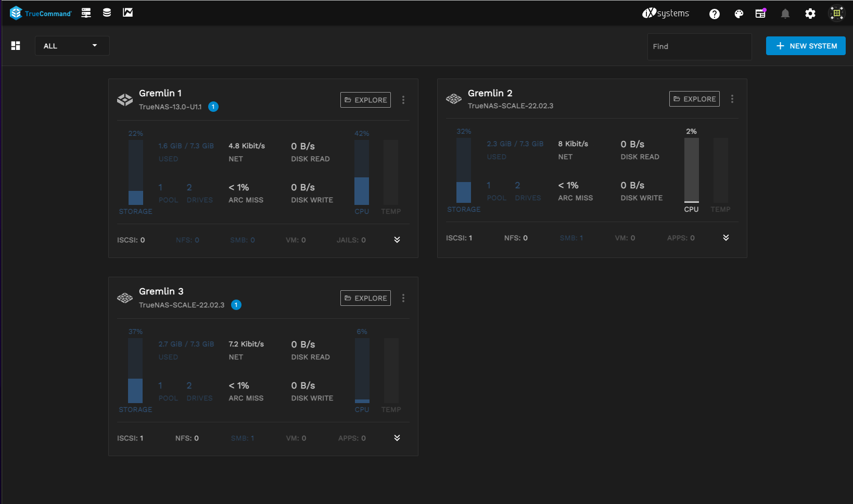Open the storage disks icon in top bar

coord(107,12)
